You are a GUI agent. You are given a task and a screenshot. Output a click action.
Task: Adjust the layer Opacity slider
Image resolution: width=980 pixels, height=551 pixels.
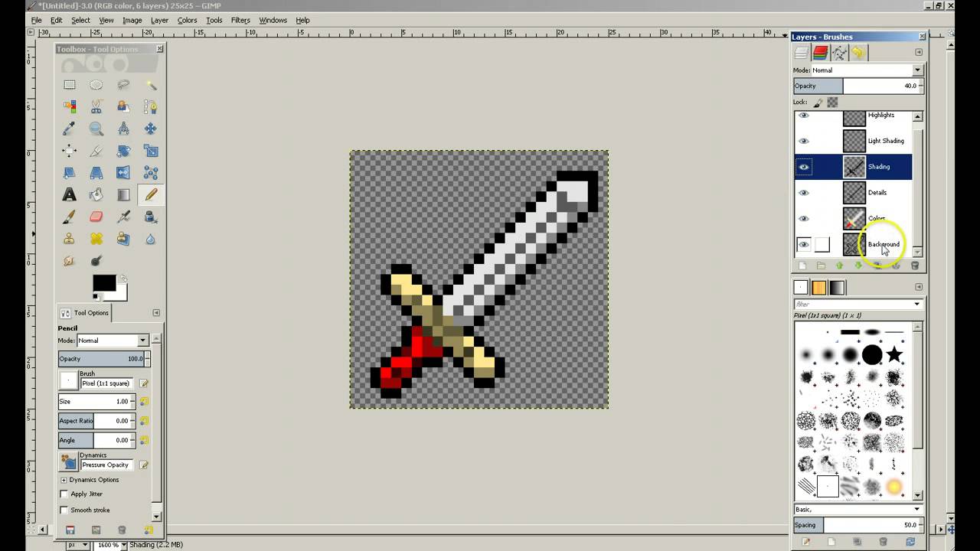coord(857,86)
